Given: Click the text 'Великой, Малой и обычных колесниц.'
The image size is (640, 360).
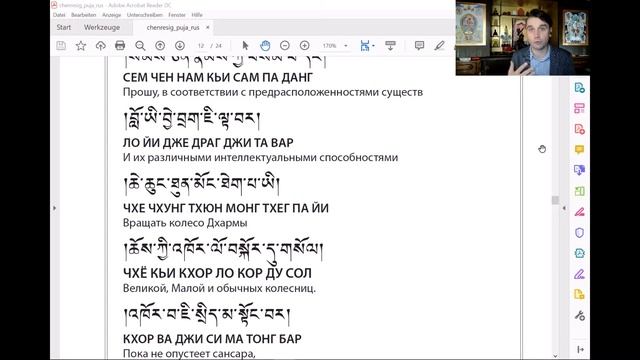Looking at the screenshot, I should tap(219, 288).
